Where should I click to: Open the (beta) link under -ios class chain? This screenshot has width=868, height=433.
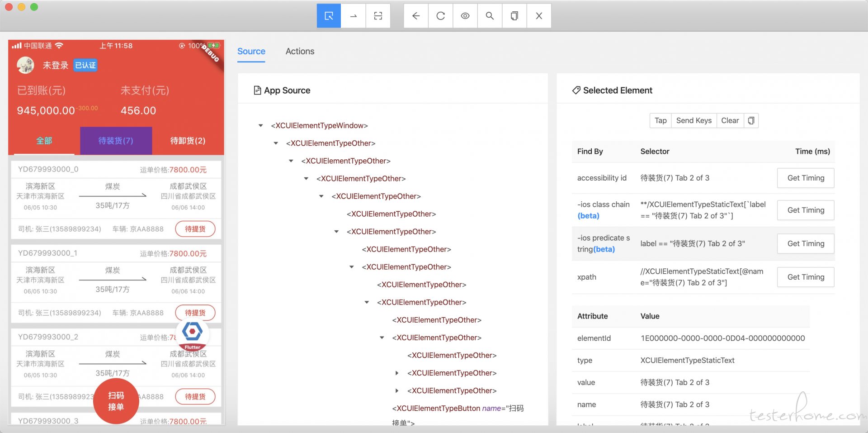pyautogui.click(x=589, y=216)
